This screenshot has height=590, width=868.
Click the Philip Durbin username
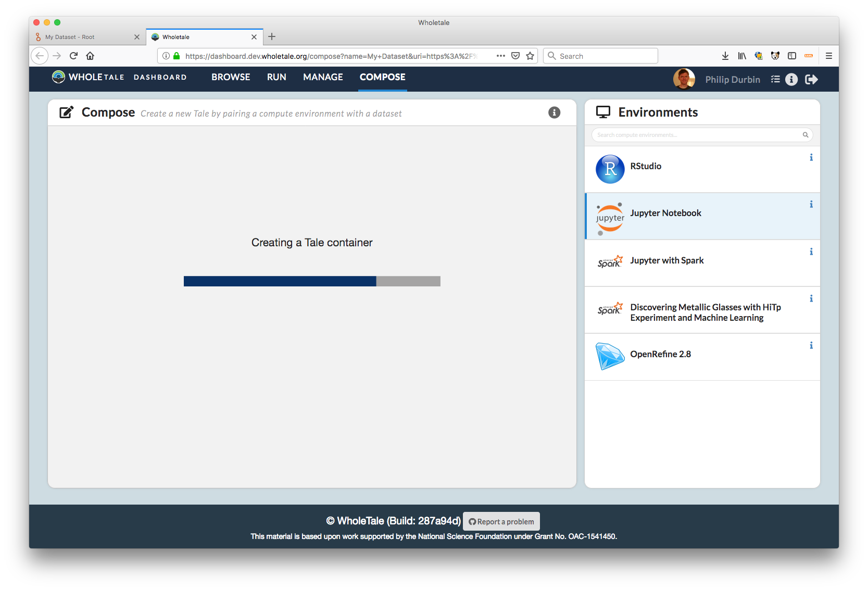[x=732, y=80]
